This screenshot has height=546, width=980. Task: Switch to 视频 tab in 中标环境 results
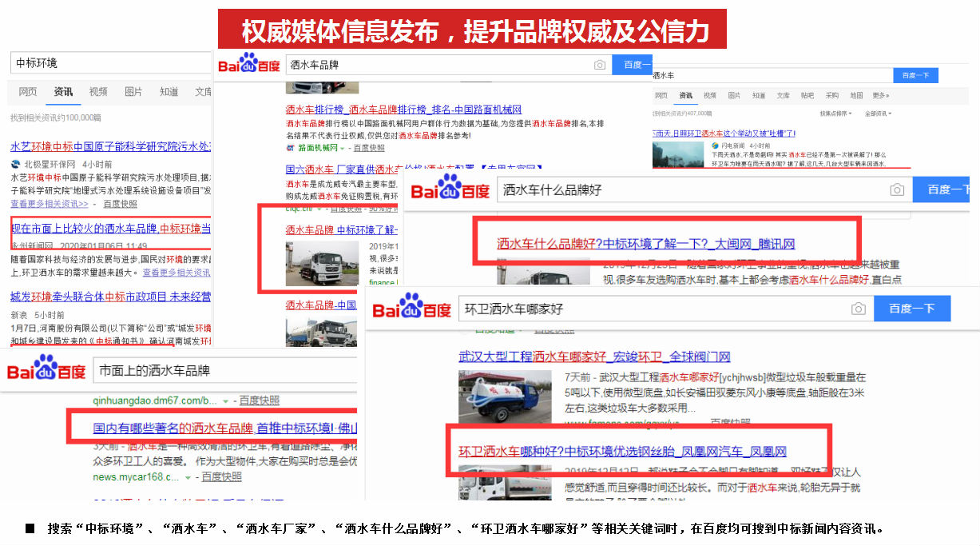(x=98, y=92)
